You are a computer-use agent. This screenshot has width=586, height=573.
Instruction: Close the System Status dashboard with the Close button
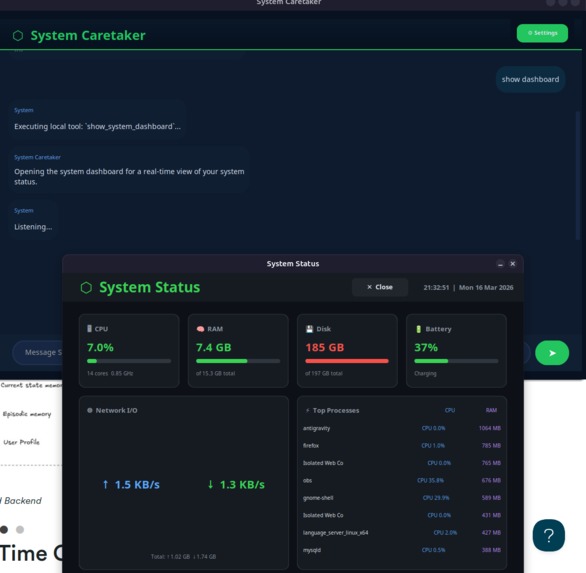click(x=380, y=287)
